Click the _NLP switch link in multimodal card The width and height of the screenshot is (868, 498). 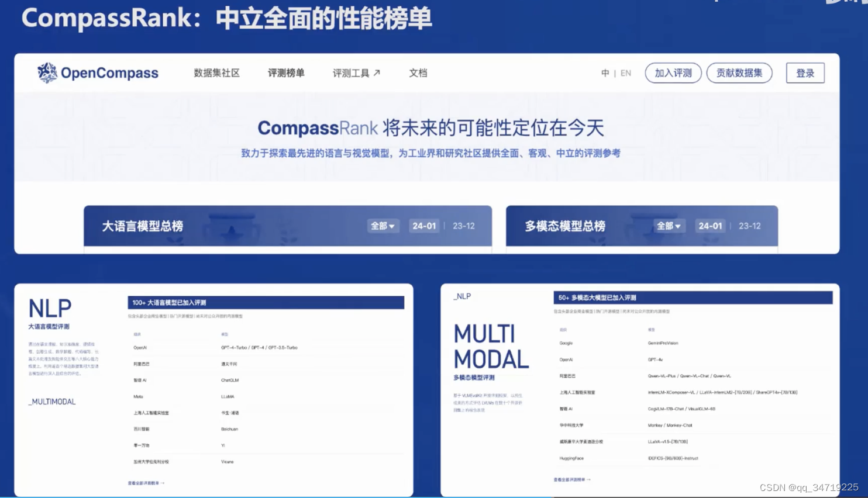point(462,296)
